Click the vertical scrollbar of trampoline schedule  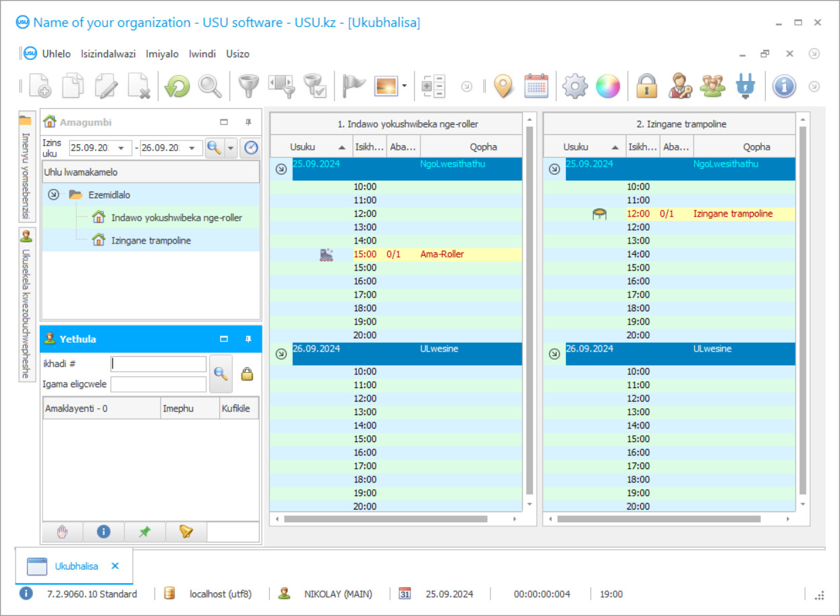[803, 310]
